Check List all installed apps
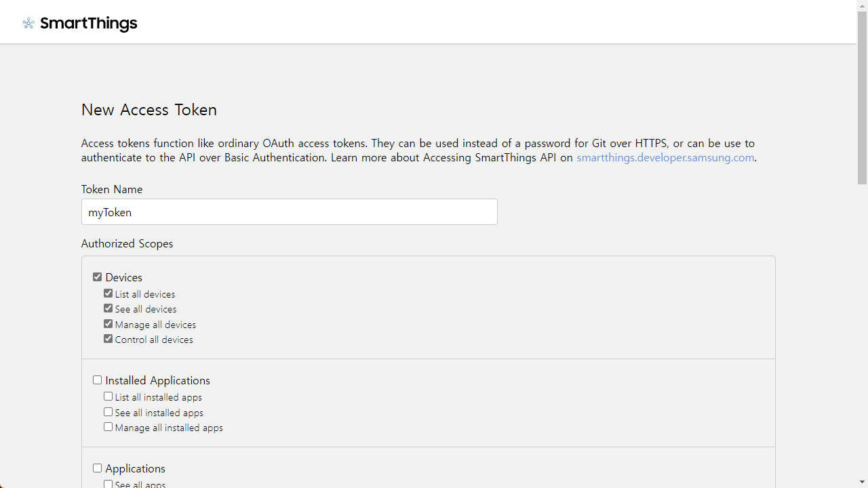868x488 pixels. pyautogui.click(x=108, y=396)
